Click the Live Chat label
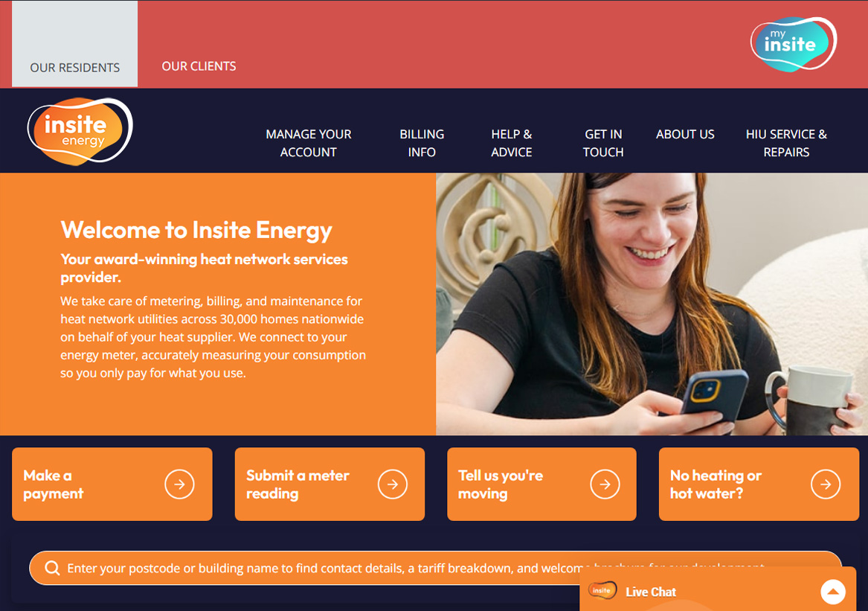Screen dimensions: 868x611 pos(651,592)
